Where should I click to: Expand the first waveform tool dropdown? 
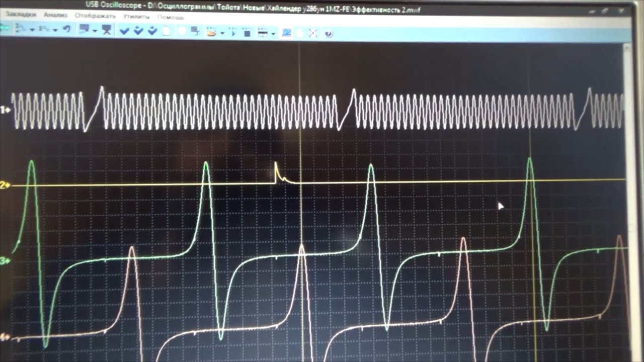click(32, 30)
